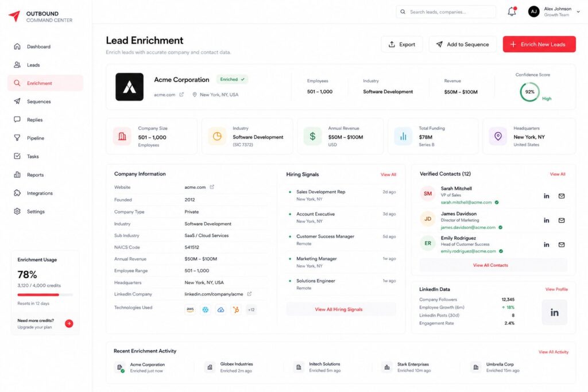Open Stark Enterprises recent activity entry
The image size is (588, 392).
click(x=408, y=367)
